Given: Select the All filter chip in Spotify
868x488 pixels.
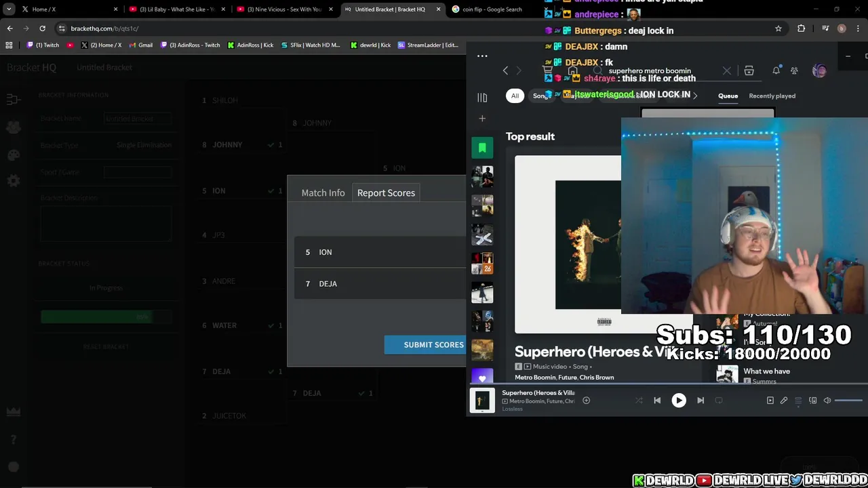Looking at the screenshot, I should (x=515, y=96).
